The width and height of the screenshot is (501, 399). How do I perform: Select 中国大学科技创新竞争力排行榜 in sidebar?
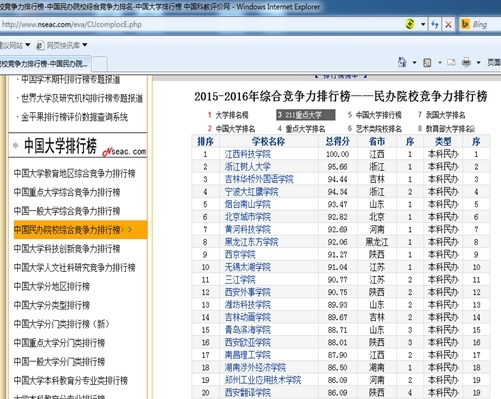pos(67,249)
